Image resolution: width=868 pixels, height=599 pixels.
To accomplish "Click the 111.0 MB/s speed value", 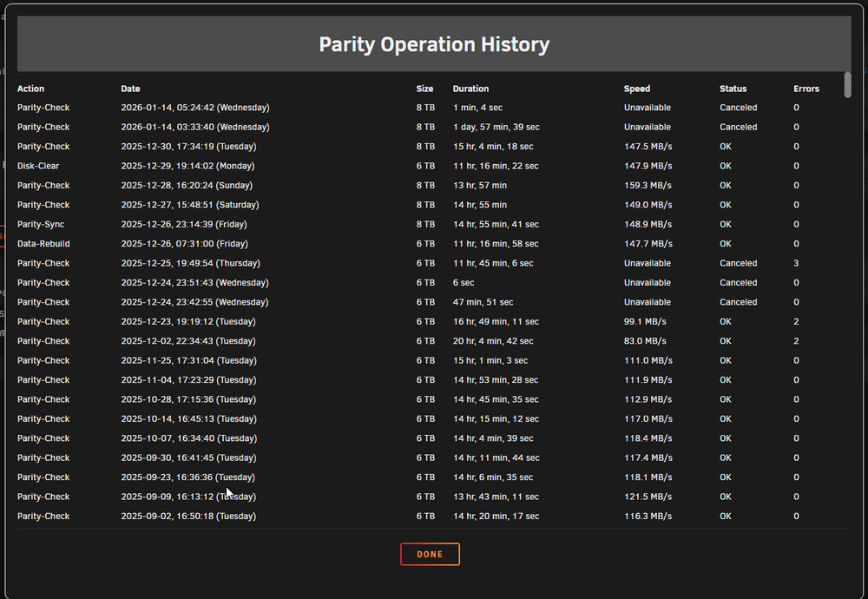I will [648, 360].
